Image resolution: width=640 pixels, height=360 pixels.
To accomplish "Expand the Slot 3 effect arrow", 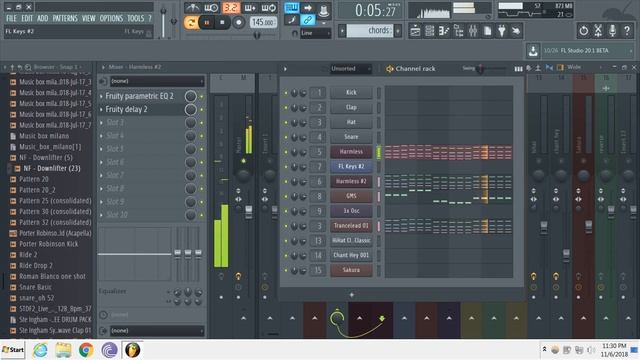I will (101, 122).
